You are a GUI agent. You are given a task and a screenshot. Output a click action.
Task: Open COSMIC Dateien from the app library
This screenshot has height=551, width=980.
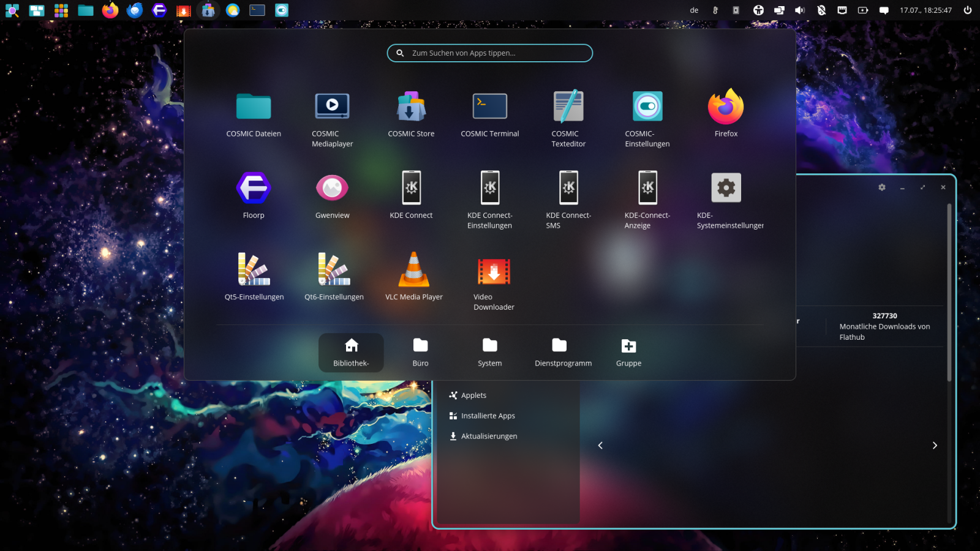[254, 115]
